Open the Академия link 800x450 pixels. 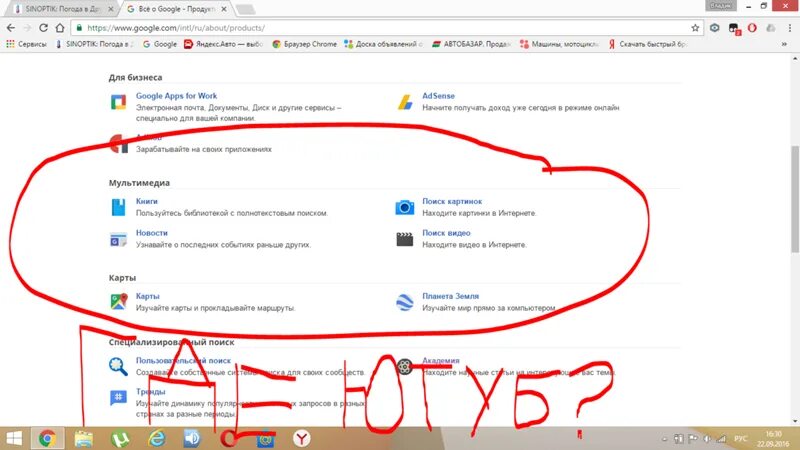pyautogui.click(x=441, y=361)
